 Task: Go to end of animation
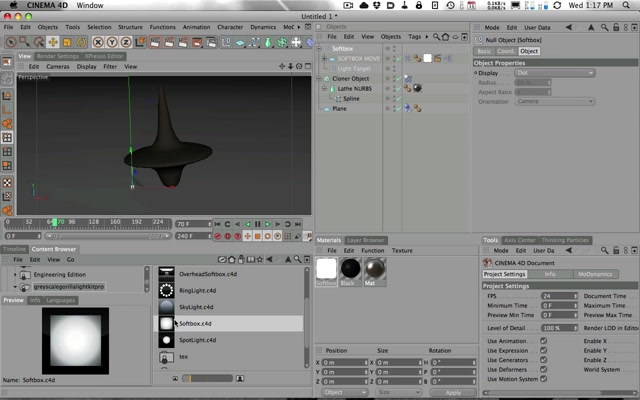click(298, 224)
